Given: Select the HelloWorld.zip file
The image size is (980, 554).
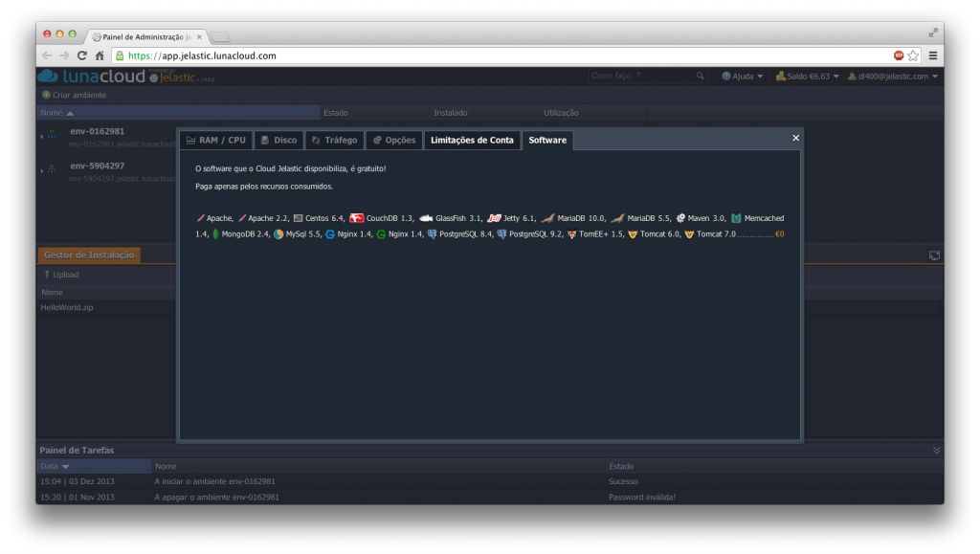Looking at the screenshot, I should coord(67,307).
